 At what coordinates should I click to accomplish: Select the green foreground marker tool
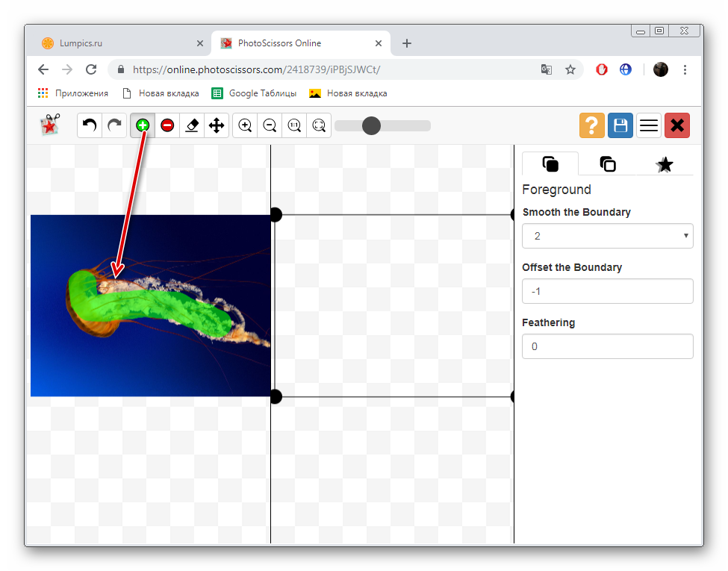coord(143,125)
